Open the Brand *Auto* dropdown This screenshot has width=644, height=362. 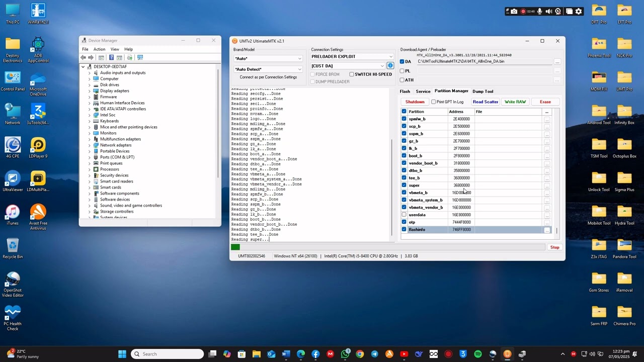point(268,58)
